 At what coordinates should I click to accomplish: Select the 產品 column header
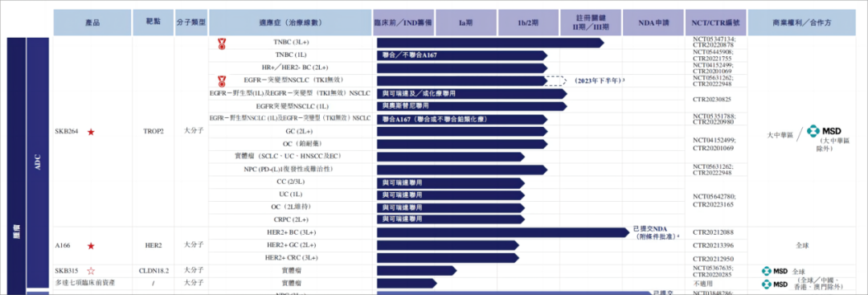[92, 23]
